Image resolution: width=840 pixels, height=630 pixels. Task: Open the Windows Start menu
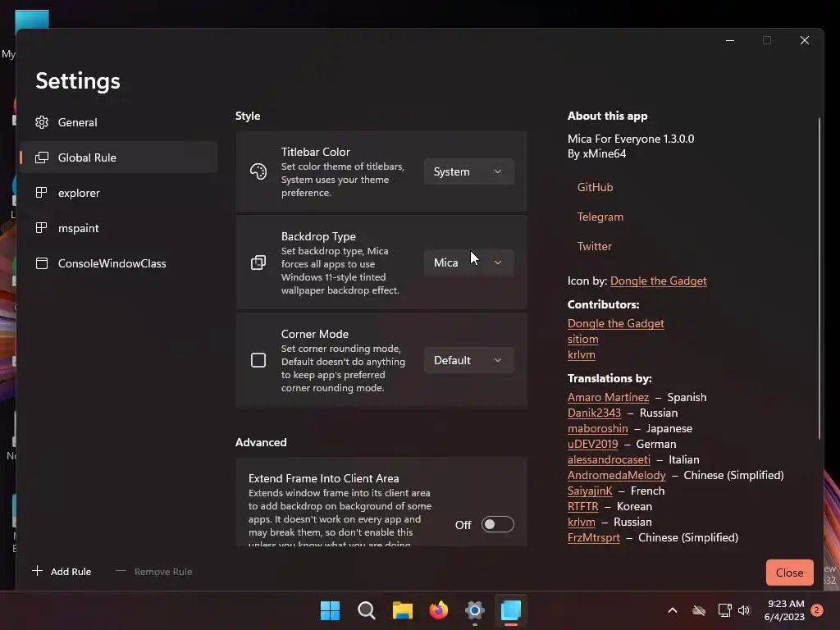pos(330,610)
